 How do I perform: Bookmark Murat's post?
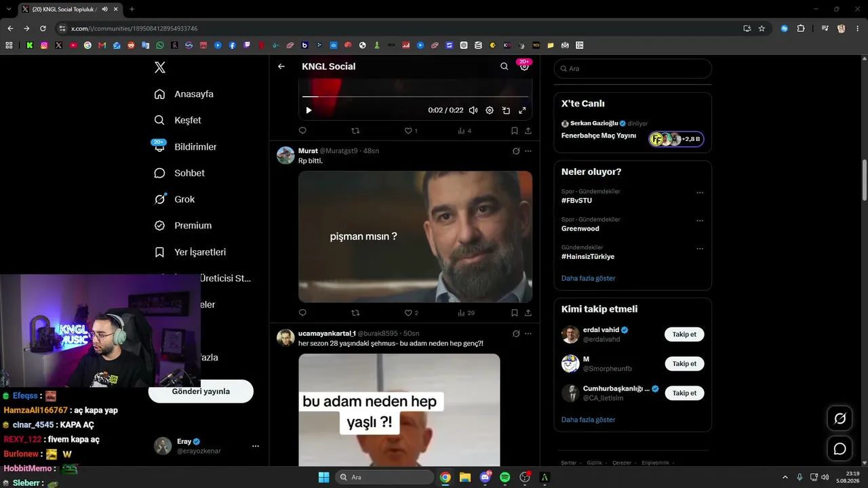515,313
